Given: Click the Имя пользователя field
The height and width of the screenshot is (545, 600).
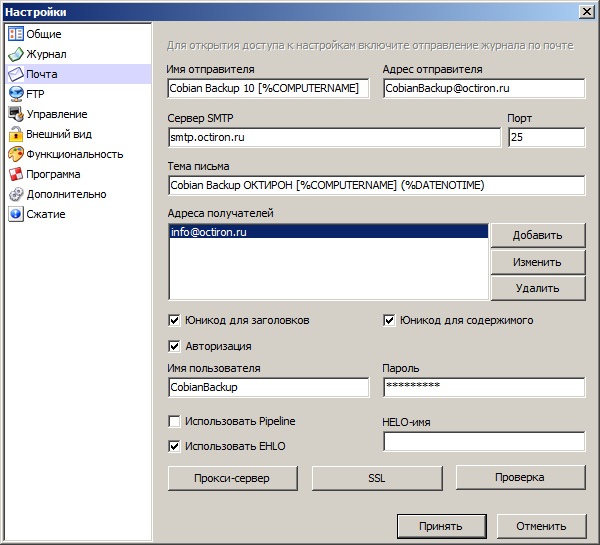Looking at the screenshot, I should (x=269, y=387).
